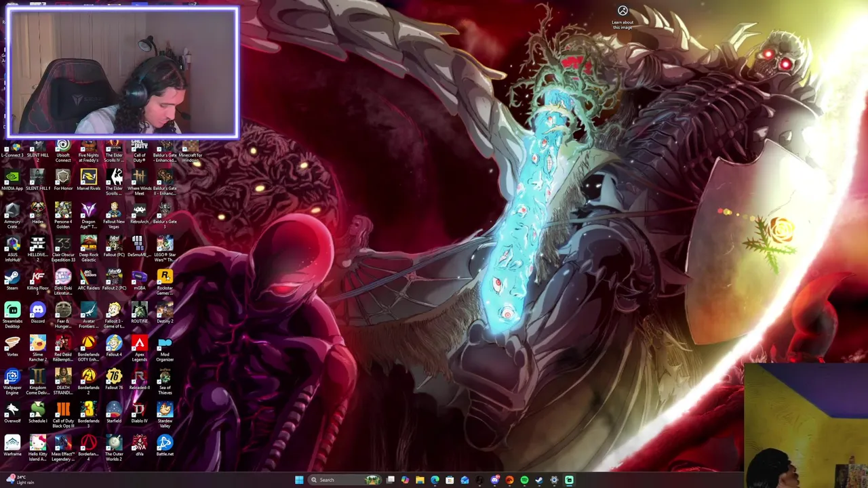Select the Hades game icon

point(37,213)
